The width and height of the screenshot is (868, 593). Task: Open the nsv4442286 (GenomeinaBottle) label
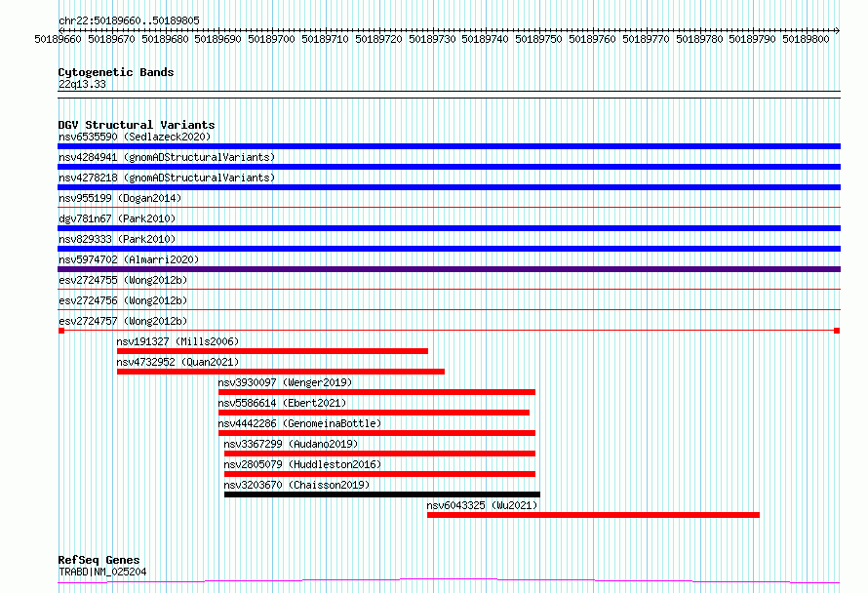pos(300,423)
